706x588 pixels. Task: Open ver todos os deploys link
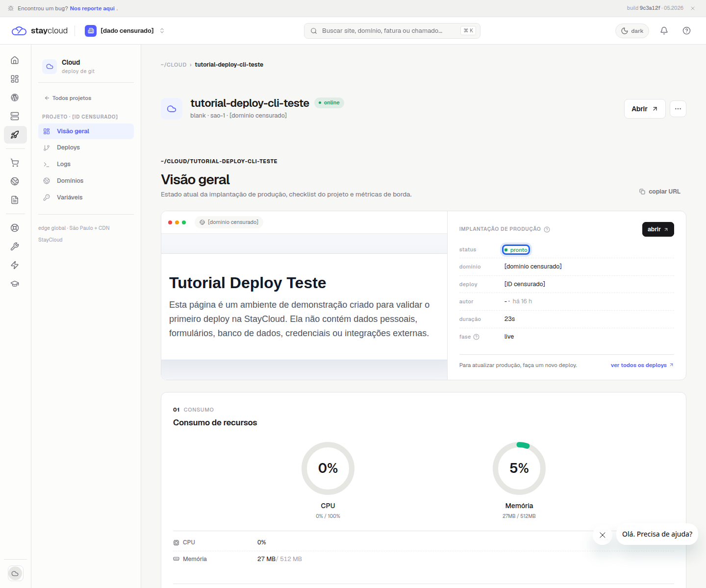(x=642, y=365)
